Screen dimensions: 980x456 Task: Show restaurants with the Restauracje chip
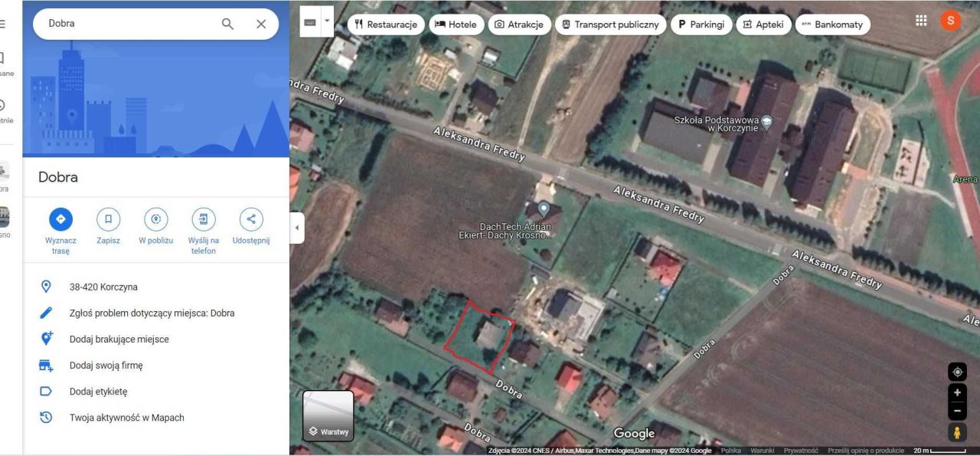[386, 24]
